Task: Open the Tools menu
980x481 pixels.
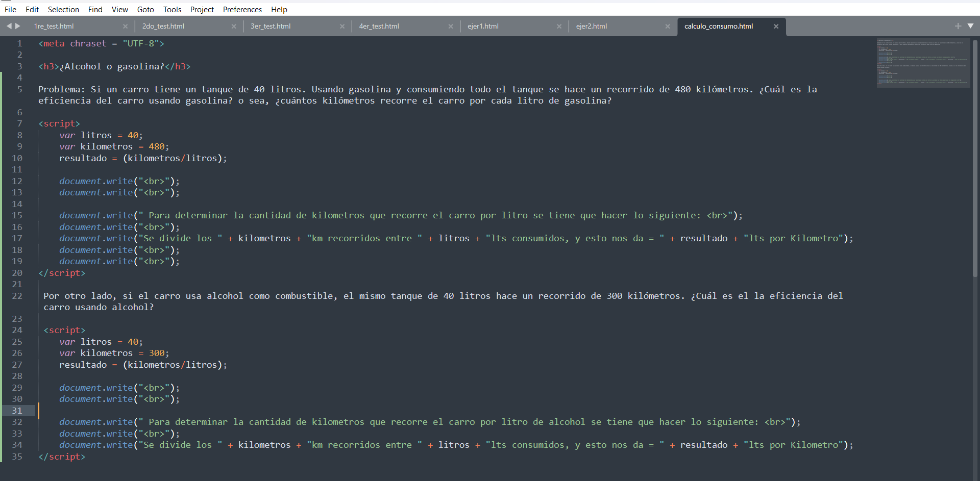Action: coord(172,9)
